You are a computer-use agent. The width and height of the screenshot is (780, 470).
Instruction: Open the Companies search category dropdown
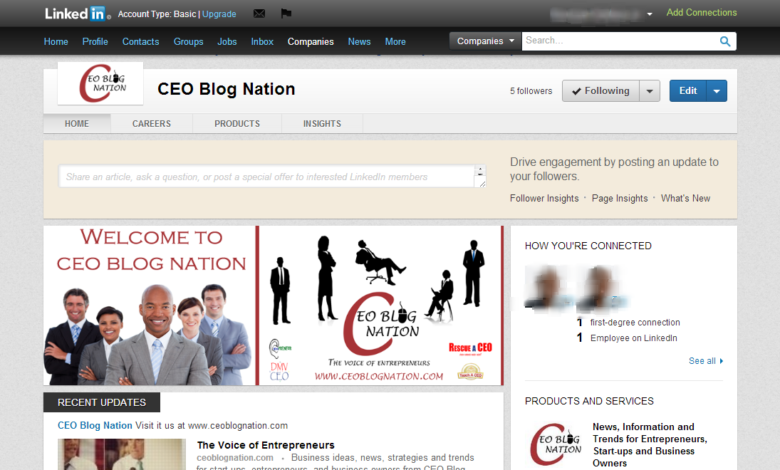[485, 41]
